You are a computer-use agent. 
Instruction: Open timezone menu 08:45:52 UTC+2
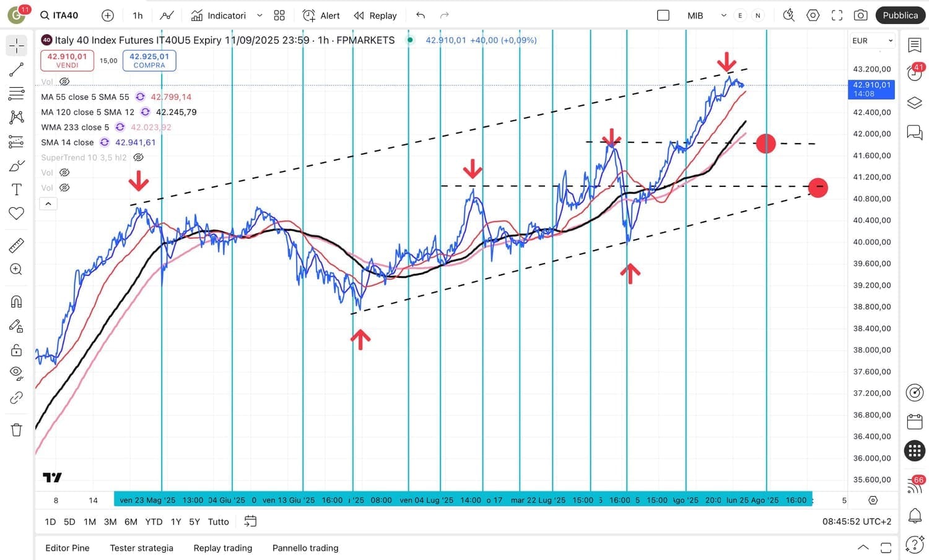point(857,522)
